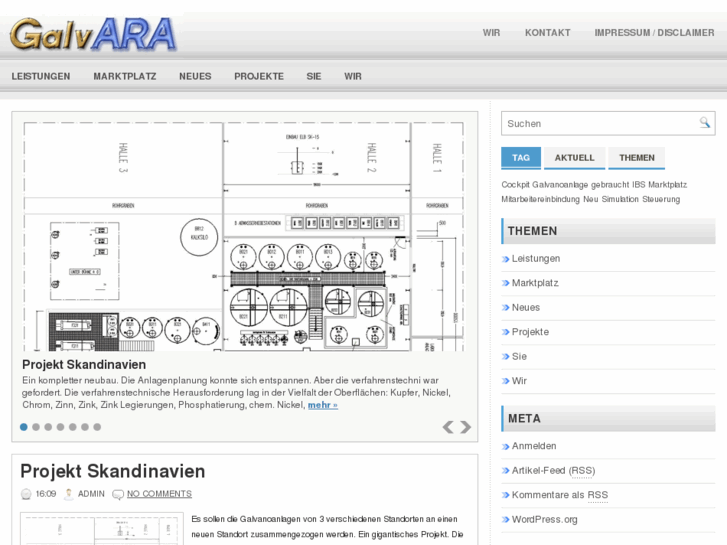Click the Simulation tag
727x545 pixels.
(x=620, y=199)
